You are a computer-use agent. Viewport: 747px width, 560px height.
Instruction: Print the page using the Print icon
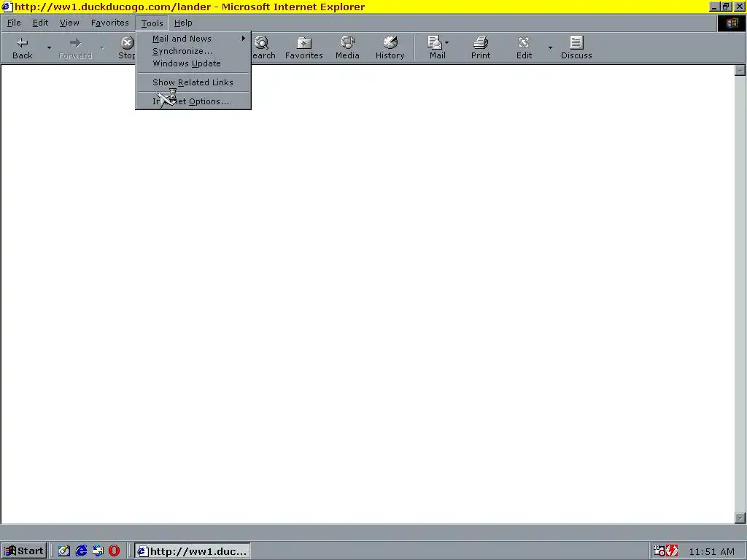[x=481, y=47]
